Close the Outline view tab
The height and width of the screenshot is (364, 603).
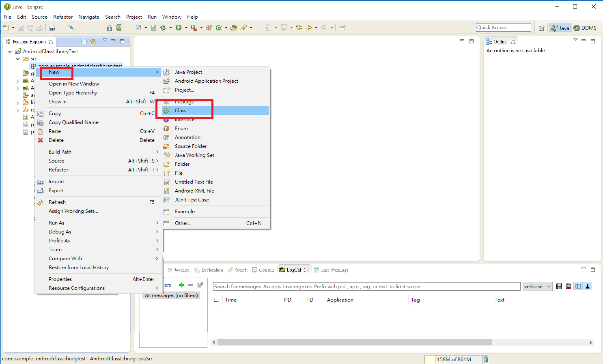coord(513,42)
